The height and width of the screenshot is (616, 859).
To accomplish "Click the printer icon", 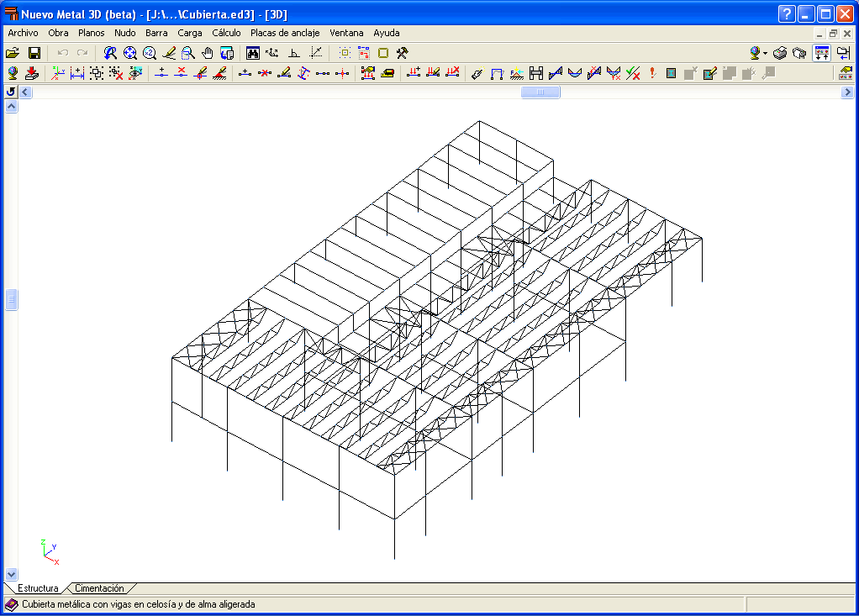I will coord(780,53).
